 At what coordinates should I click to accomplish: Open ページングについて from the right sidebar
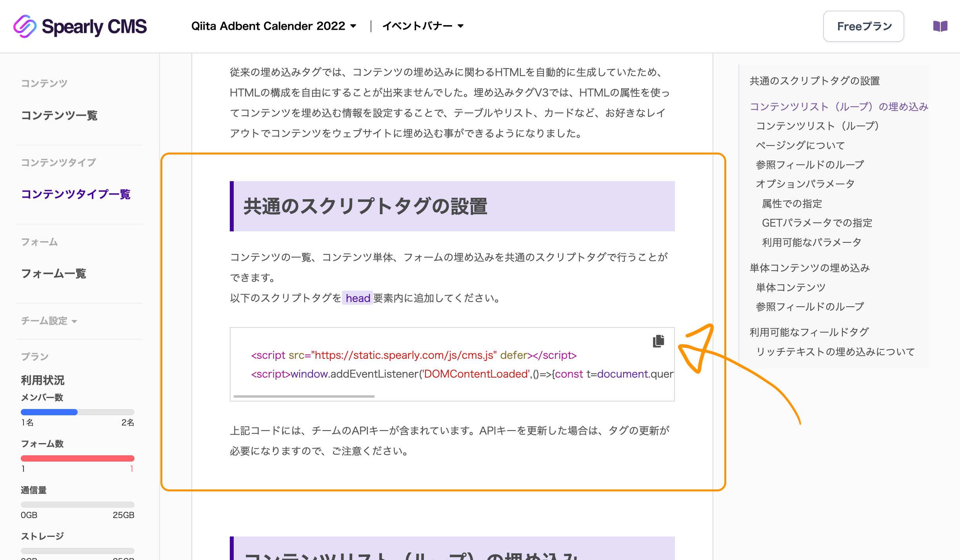click(800, 145)
